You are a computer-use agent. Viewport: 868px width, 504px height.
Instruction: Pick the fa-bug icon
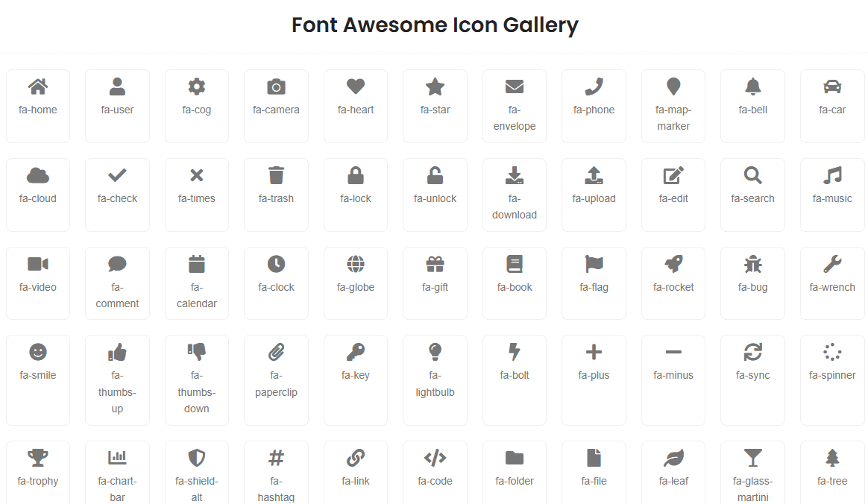click(753, 264)
